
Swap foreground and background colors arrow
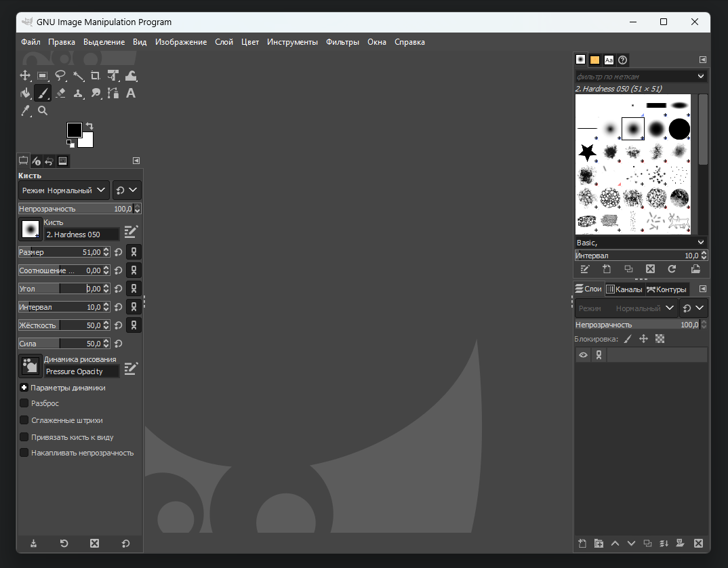coord(89,126)
